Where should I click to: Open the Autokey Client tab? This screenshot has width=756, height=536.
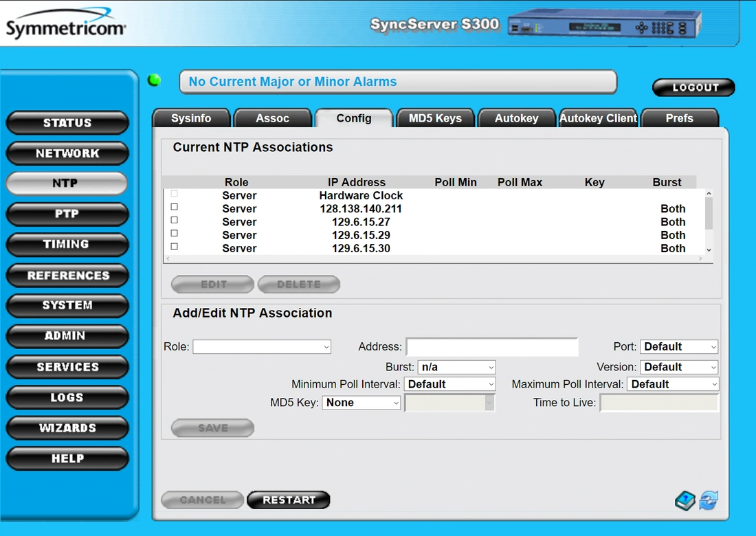coord(598,118)
